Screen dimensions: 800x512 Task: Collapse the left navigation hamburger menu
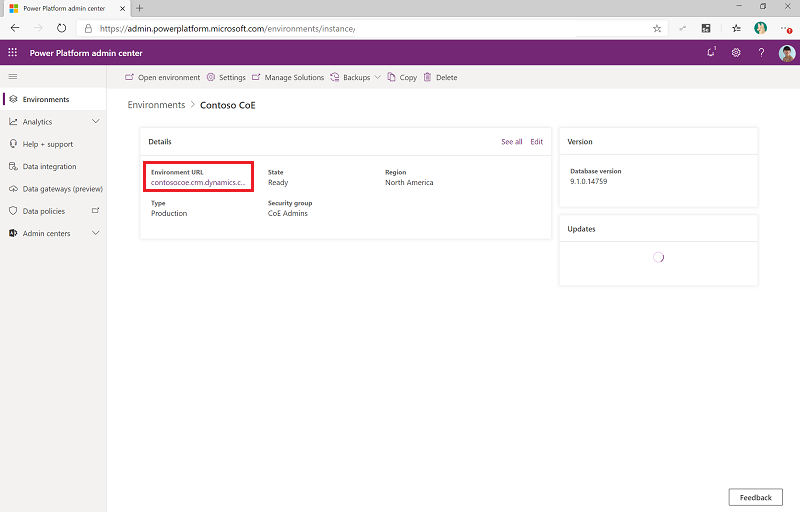[x=13, y=76]
